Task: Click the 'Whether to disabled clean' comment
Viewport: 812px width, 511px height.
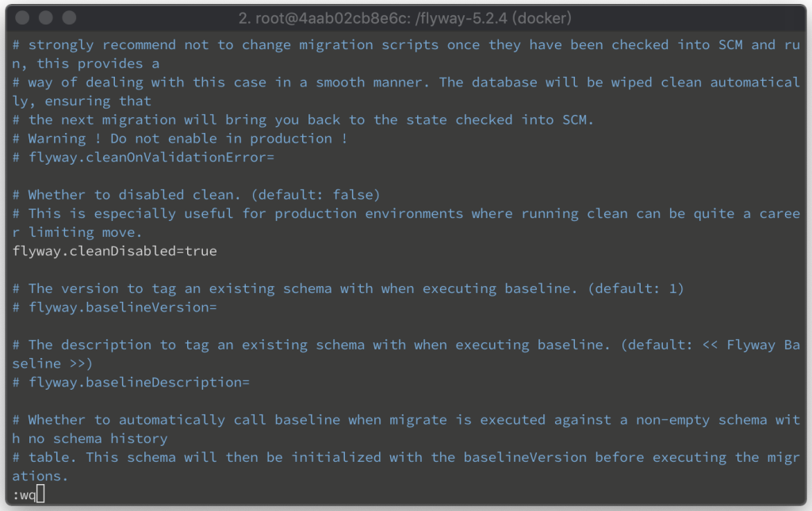Action: click(x=126, y=195)
